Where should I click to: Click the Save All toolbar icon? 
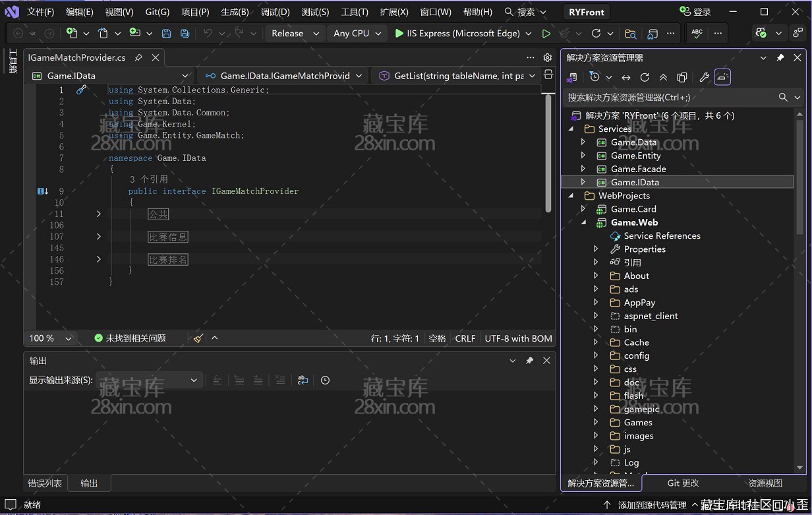click(x=185, y=33)
